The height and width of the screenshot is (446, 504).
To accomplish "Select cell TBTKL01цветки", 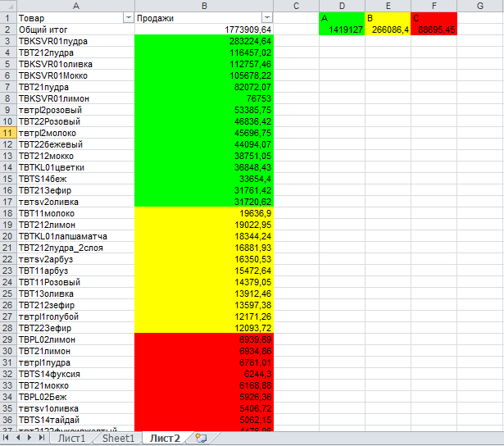I will (x=75, y=167).
